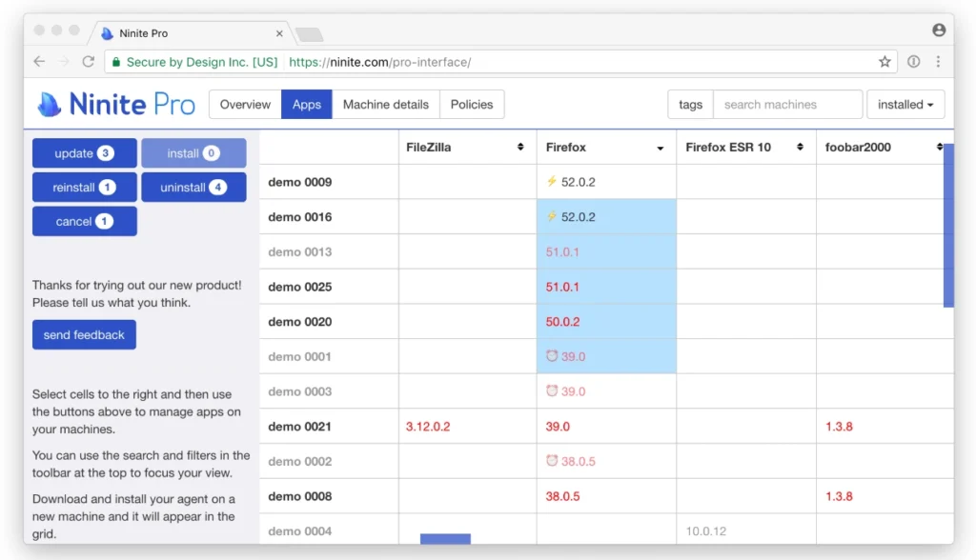Click the browser reload icon
Viewport: 976px width, 560px height.
tap(88, 60)
